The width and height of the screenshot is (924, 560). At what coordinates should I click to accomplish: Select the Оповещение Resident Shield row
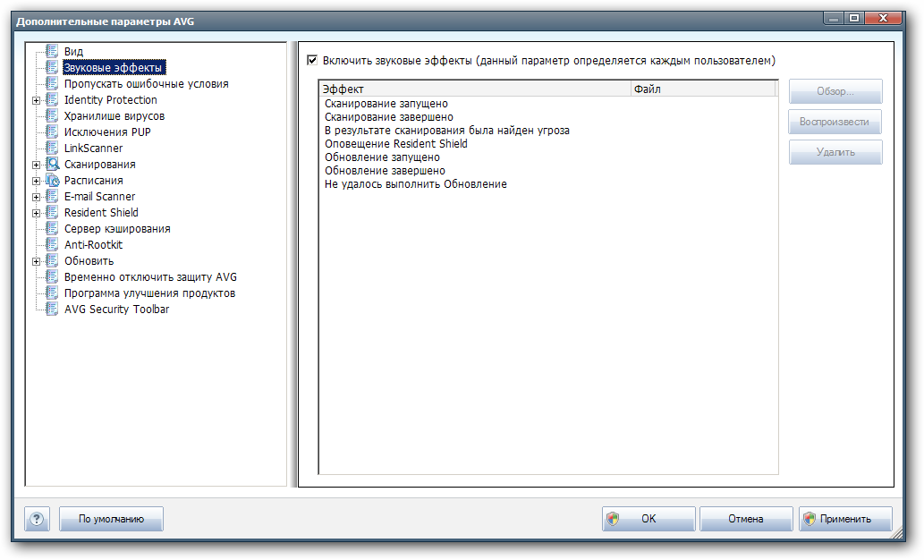tap(548, 144)
